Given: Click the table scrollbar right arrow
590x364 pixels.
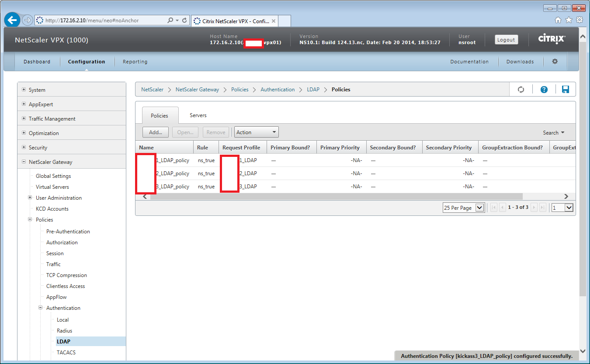Looking at the screenshot, I should click(566, 197).
